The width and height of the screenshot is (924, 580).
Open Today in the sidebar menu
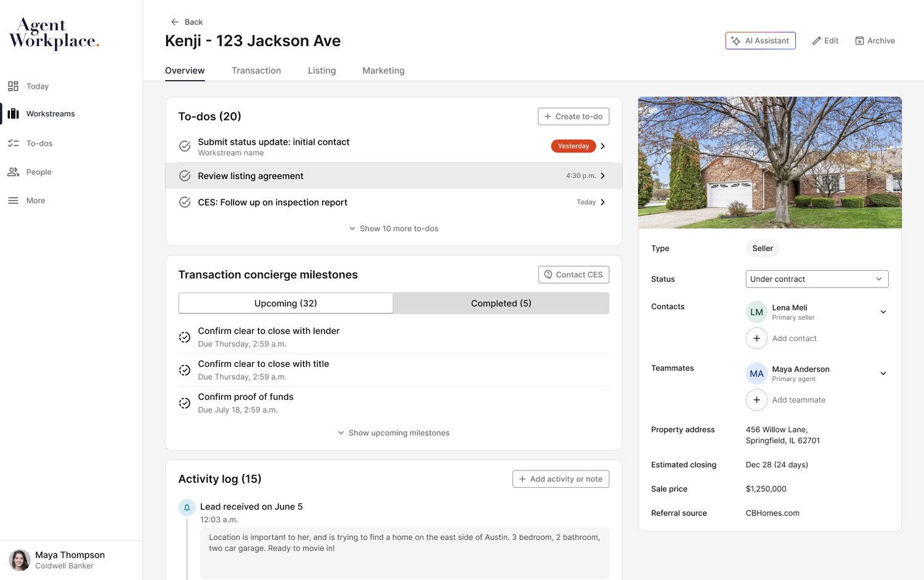[38, 86]
